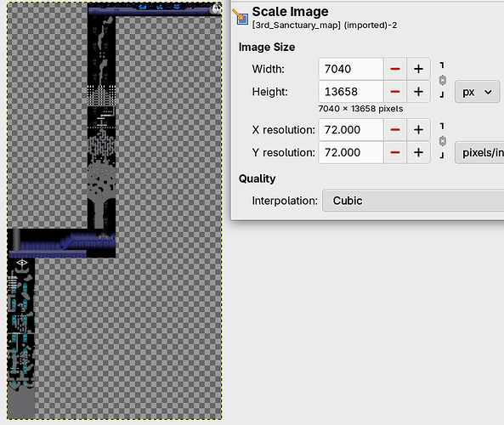Click the X resolution input field
The image size is (504, 425).
point(351,129)
